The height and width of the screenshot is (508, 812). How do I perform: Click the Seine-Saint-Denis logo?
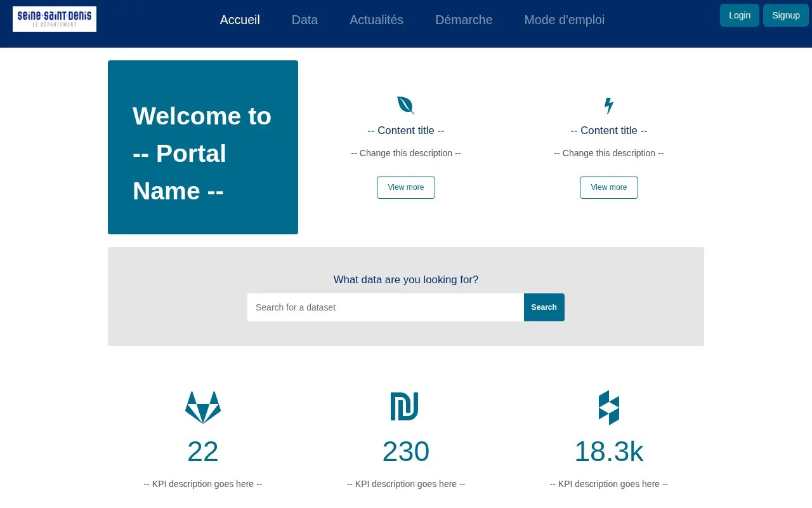(55, 19)
